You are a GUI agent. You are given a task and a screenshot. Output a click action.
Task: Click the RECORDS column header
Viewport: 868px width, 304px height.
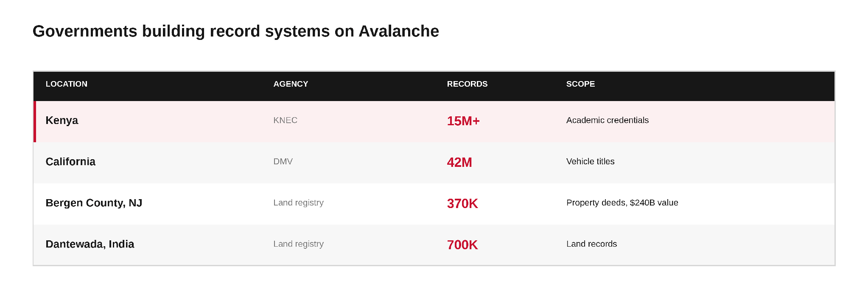[x=467, y=84]
